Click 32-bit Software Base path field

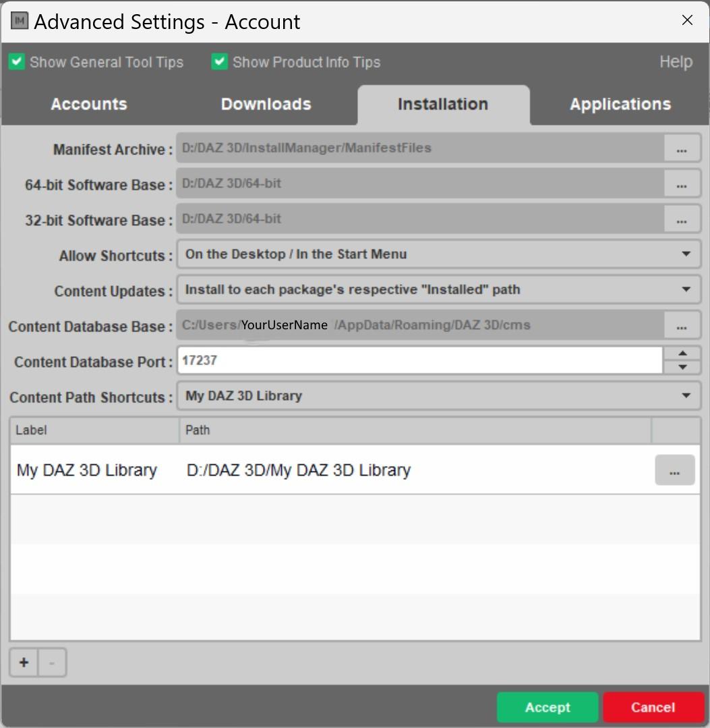[421, 219]
